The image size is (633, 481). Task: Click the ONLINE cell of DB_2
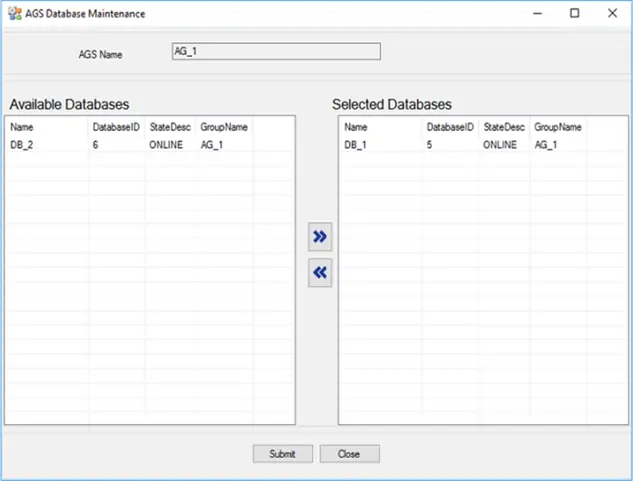166,145
